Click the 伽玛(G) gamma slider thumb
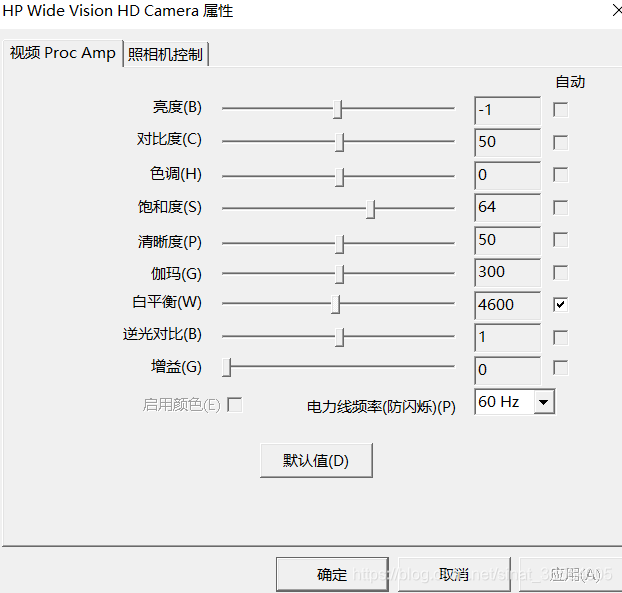Viewport: 622px width, 593px height. coord(339,274)
